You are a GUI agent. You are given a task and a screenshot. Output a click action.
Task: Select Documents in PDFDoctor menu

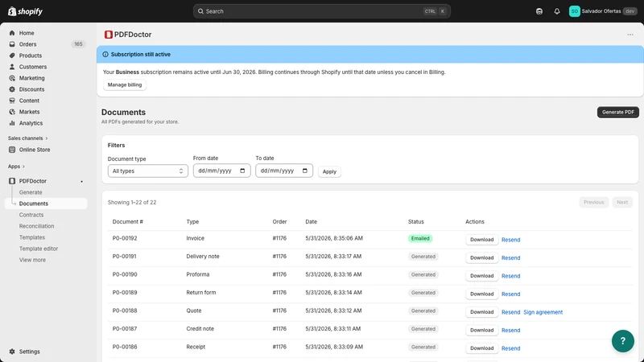(x=46, y=204)
